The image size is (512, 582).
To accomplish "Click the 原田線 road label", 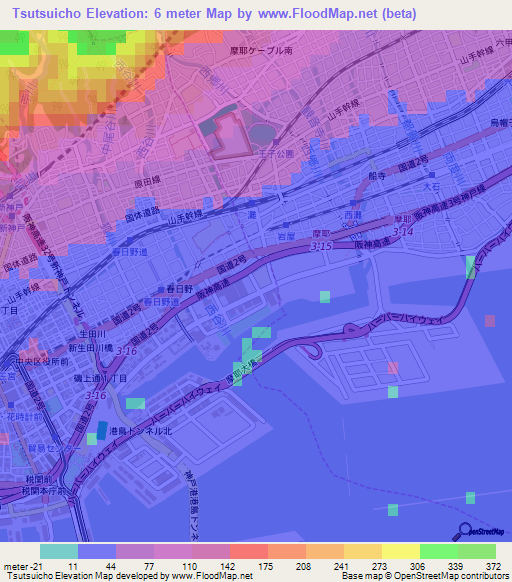I will tap(148, 182).
